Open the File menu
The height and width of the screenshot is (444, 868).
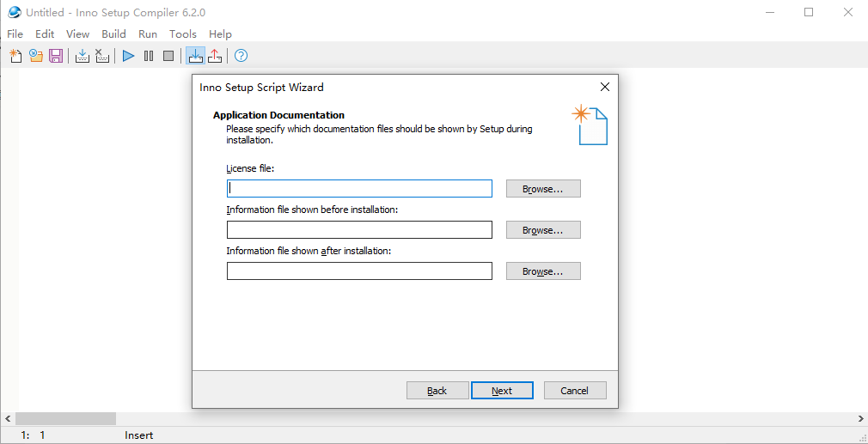(15, 33)
